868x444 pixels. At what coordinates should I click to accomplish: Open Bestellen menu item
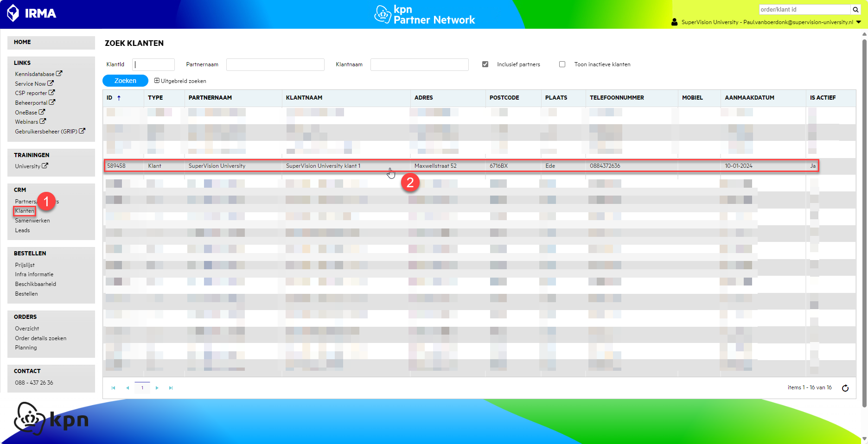(x=26, y=294)
